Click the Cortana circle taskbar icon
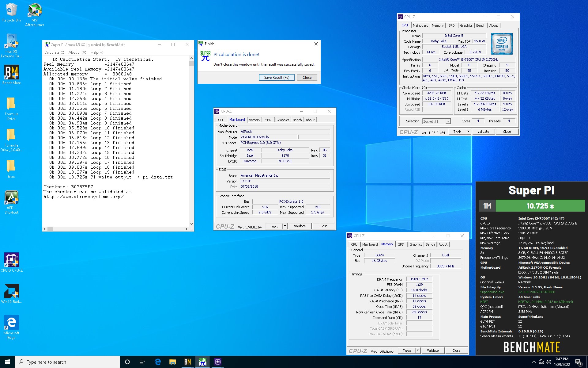This screenshot has height=368, width=588. tap(127, 362)
